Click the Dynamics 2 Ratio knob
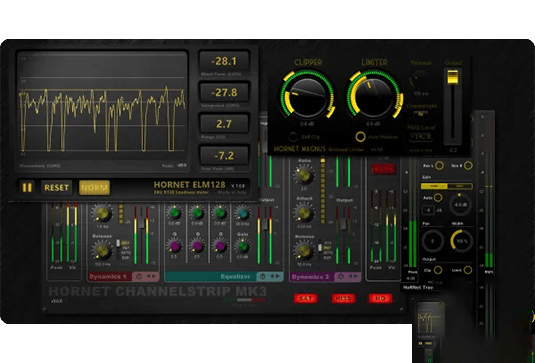This screenshot has width=535, height=363. click(x=304, y=175)
